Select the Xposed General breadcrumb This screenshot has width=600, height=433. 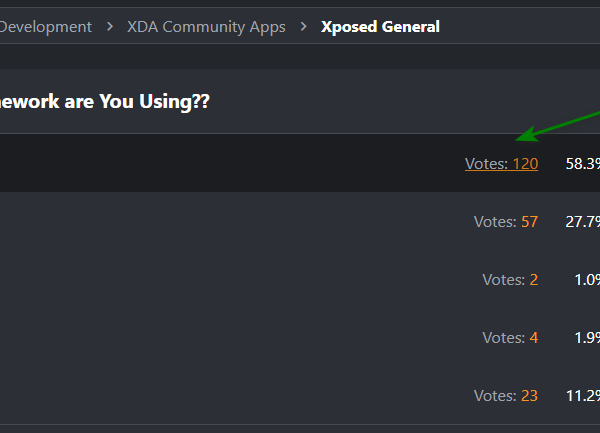[x=380, y=27]
